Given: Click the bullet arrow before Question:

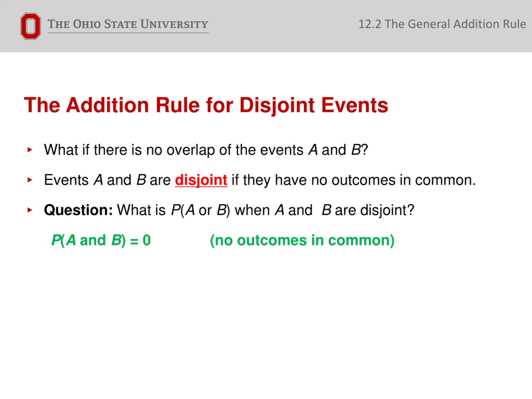Looking at the screenshot, I should pyautogui.click(x=30, y=210).
